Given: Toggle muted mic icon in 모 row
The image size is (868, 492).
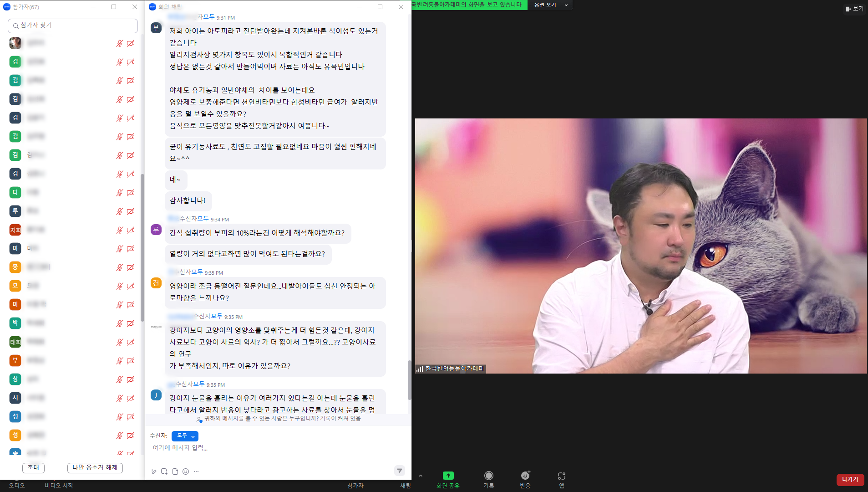Looking at the screenshot, I should [x=119, y=286].
